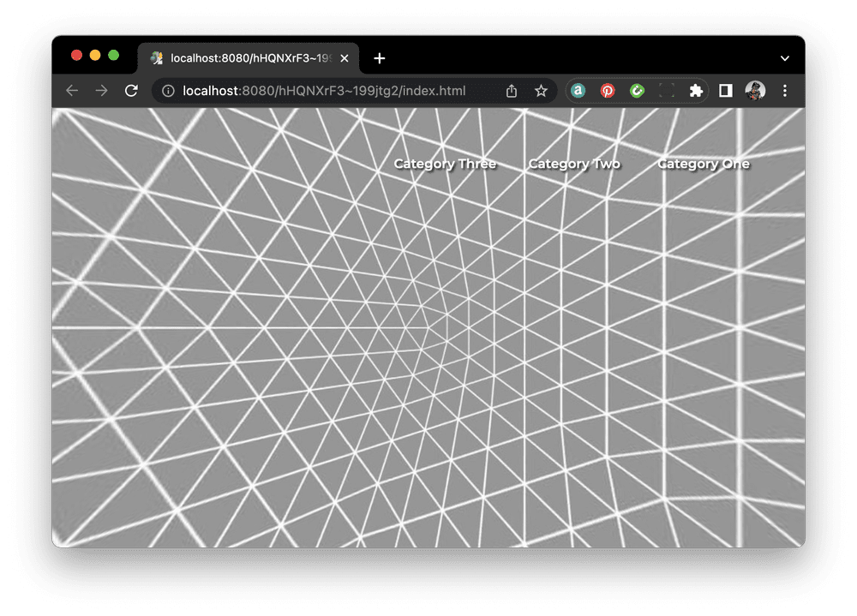This screenshot has height=616, width=857.
Task: View site information for localhost
Action: coord(168,91)
